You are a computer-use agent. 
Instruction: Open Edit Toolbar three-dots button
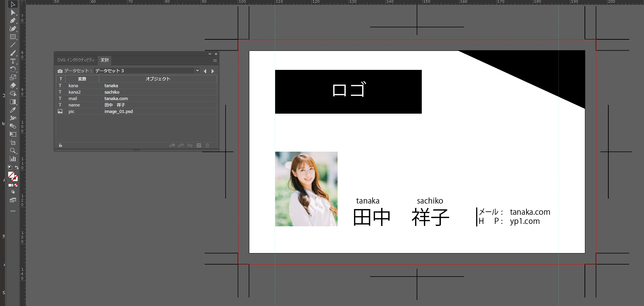tap(13, 211)
